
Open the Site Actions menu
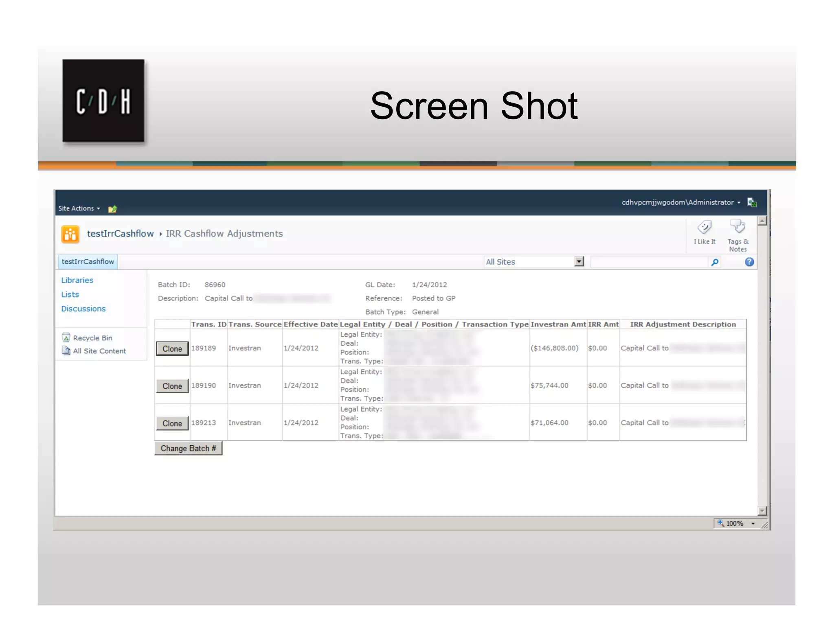(x=79, y=208)
